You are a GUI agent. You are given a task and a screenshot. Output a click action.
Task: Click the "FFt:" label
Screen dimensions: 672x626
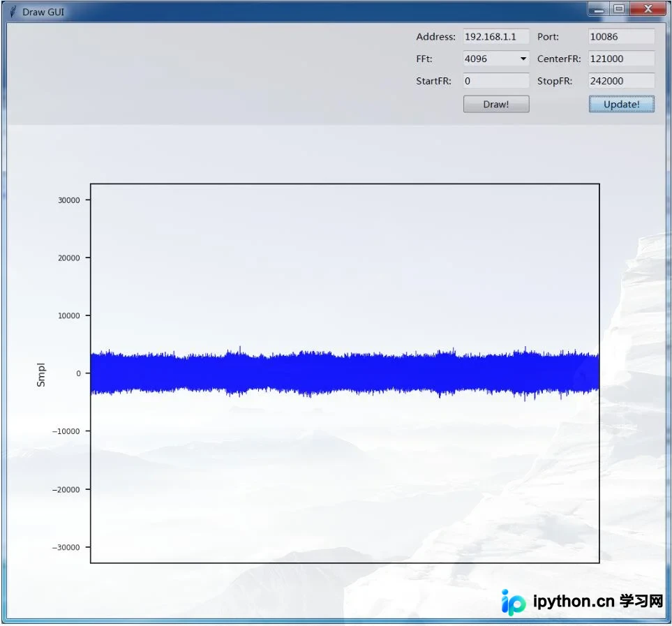tap(424, 59)
